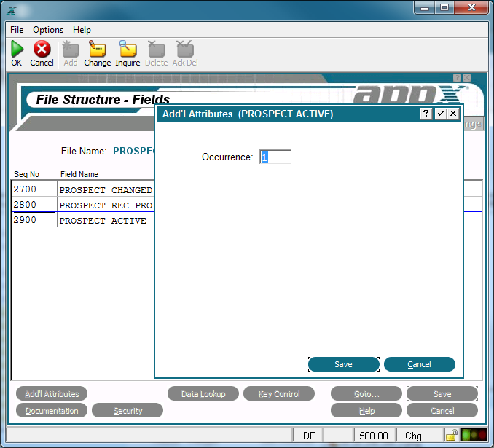Select sequence number 2900 cell
494x448 pixels.
tap(34, 219)
